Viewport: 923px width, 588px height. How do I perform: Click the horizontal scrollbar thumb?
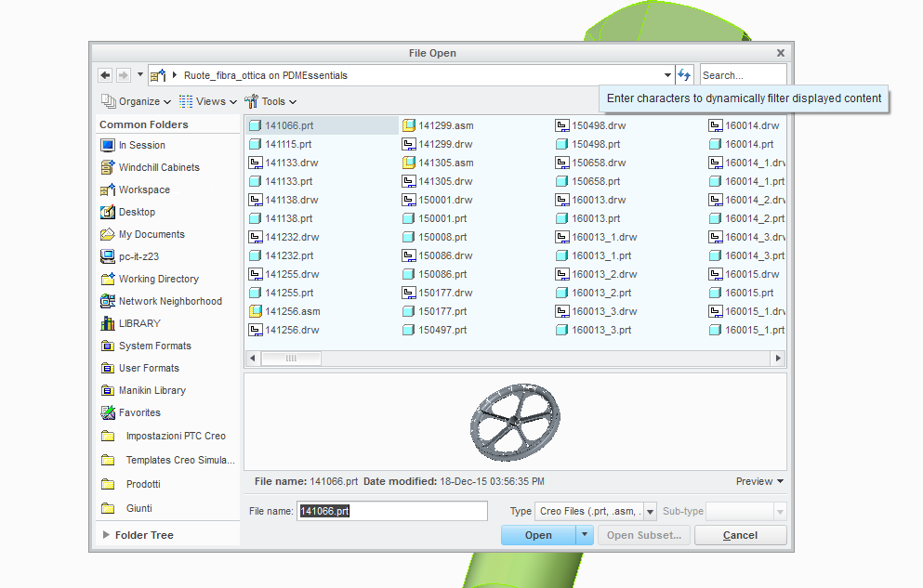tap(291, 358)
